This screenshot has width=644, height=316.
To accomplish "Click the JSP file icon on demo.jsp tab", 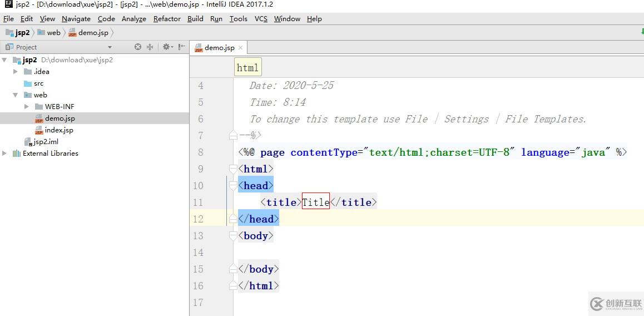I will click(x=199, y=48).
